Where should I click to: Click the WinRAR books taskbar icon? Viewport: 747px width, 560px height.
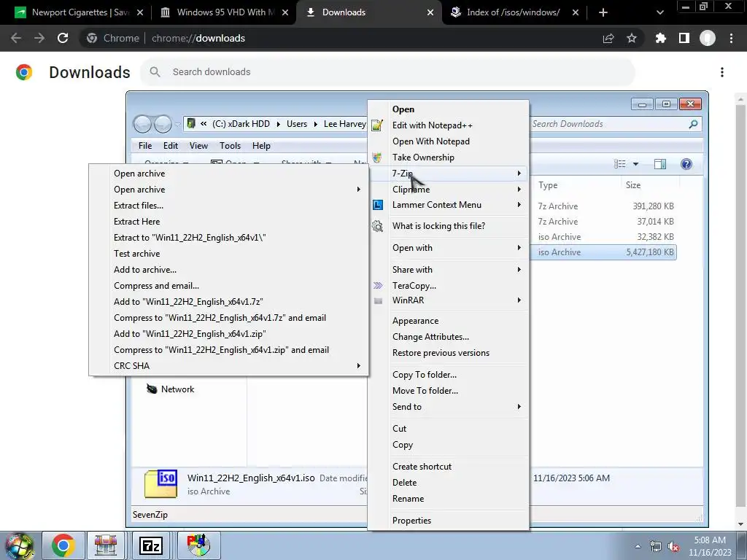pyautogui.click(x=106, y=545)
